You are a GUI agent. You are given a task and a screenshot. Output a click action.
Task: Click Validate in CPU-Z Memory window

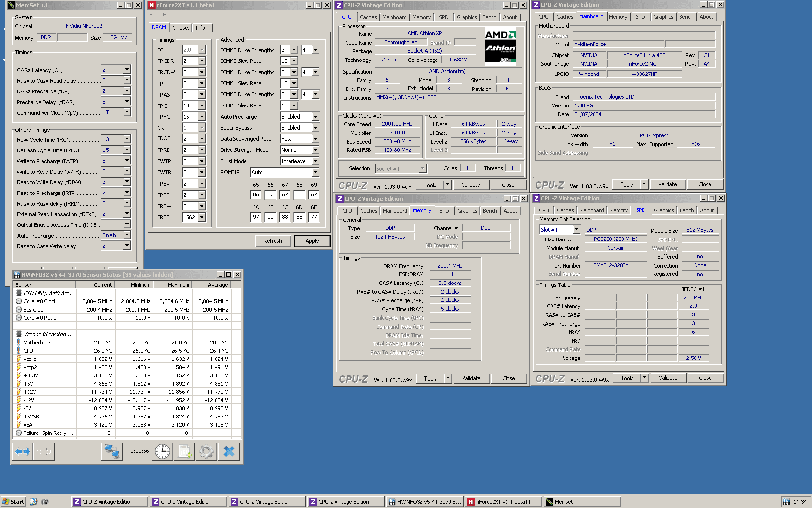pos(471,378)
